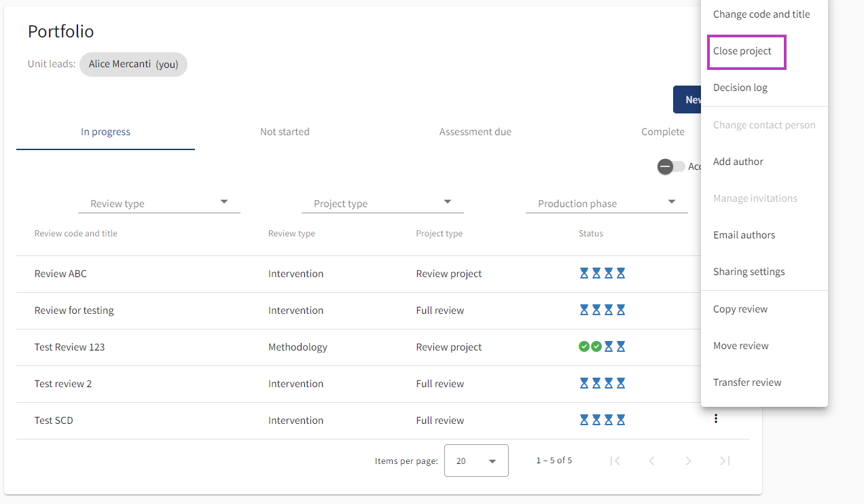Screen dimensions: 864x504
Task: Change items per page dropdown
Action: point(476,461)
